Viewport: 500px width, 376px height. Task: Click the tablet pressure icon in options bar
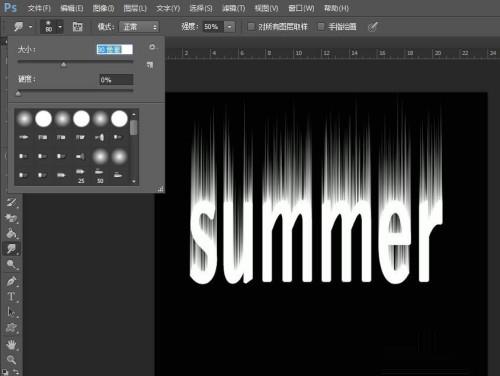click(373, 27)
